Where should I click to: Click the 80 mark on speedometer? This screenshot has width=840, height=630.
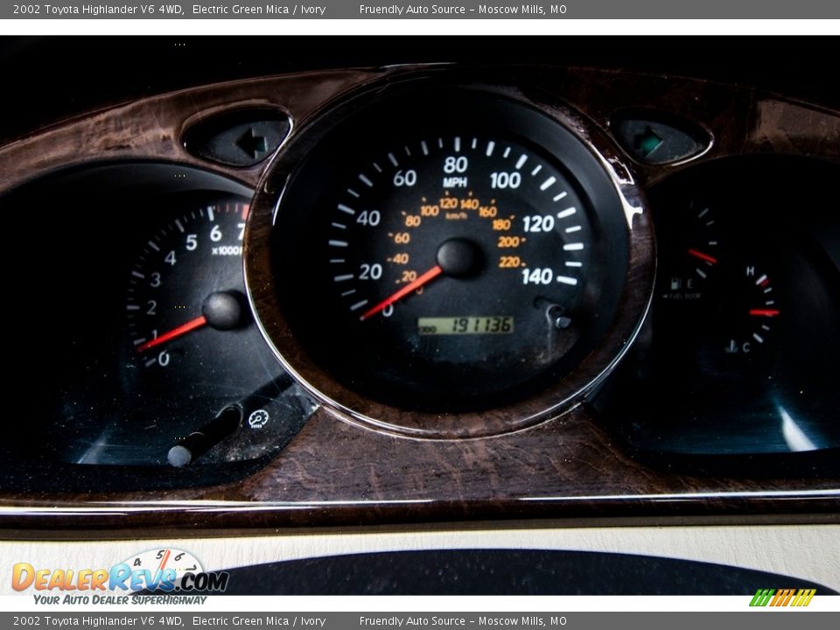click(455, 164)
